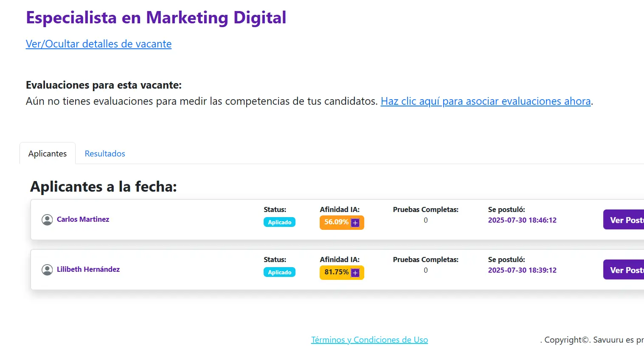Click the Especialista en Marketing Digital heading
This screenshot has height=346, width=644.
pyautogui.click(x=156, y=18)
